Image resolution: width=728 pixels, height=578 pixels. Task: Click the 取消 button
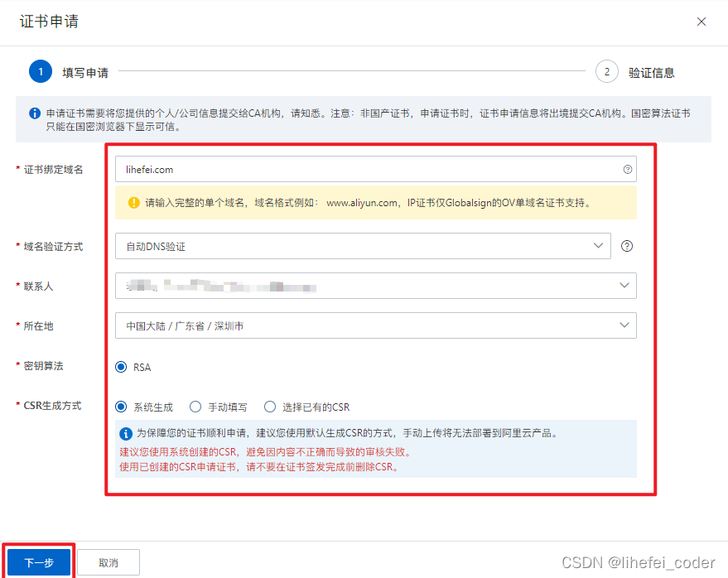tap(108, 562)
